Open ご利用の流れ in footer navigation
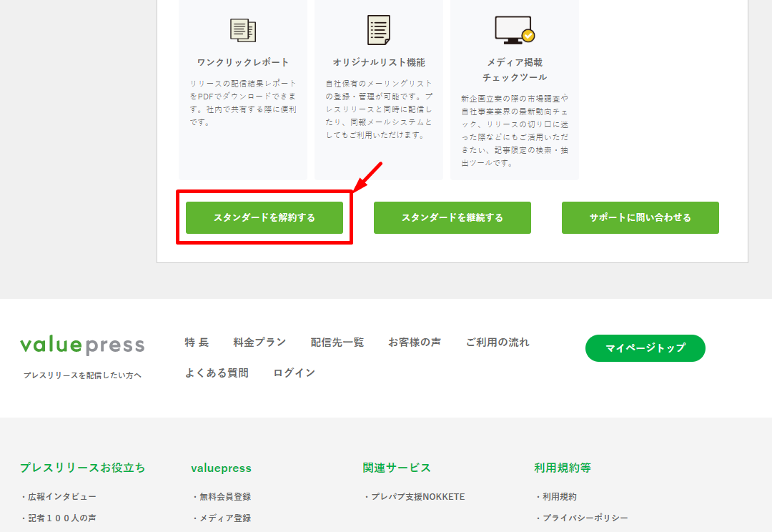 click(x=498, y=343)
